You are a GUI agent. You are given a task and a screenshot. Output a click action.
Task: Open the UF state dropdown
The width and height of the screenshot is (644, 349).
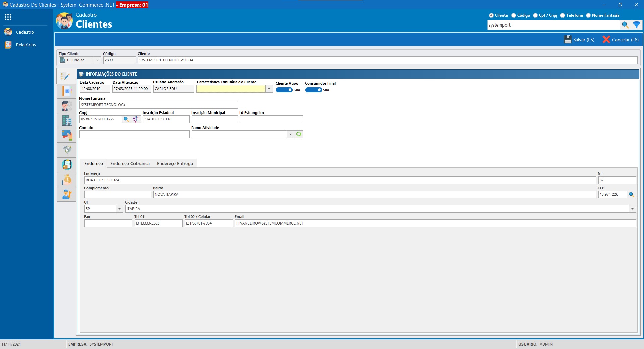pyautogui.click(x=119, y=209)
